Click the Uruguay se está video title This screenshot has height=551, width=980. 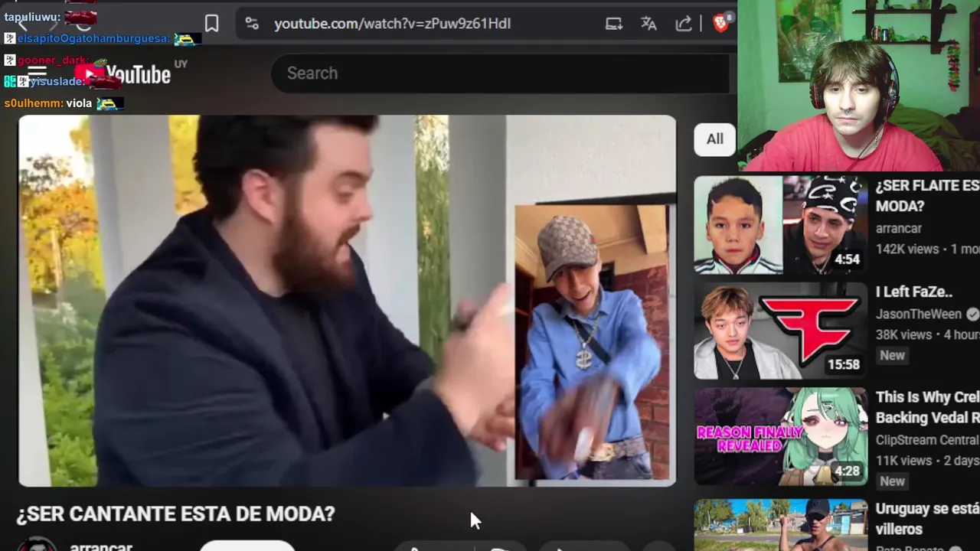(927, 519)
